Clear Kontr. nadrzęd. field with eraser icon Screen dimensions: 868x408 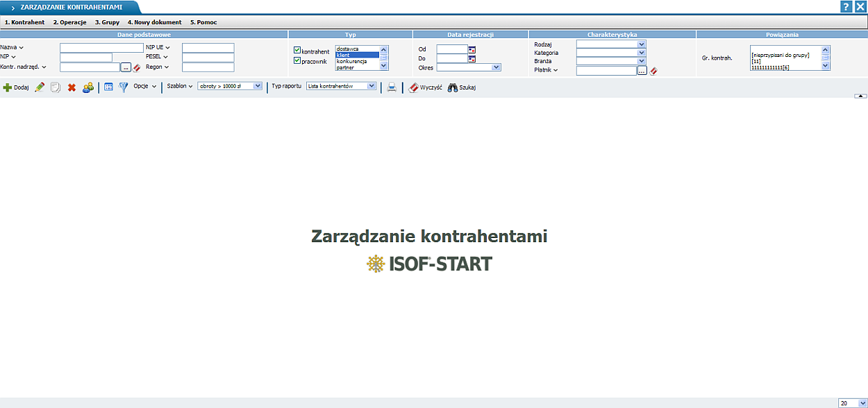coord(137,67)
